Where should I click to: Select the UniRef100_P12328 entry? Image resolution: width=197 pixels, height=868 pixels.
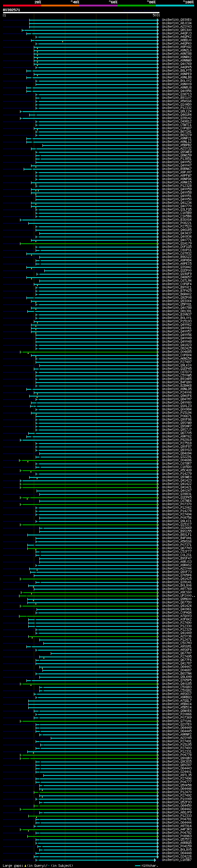tap(177, 186)
